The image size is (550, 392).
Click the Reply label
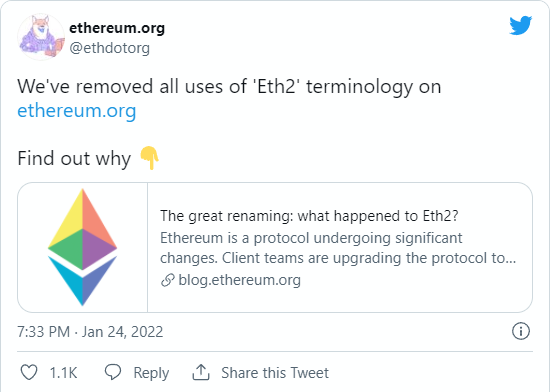coord(151,373)
